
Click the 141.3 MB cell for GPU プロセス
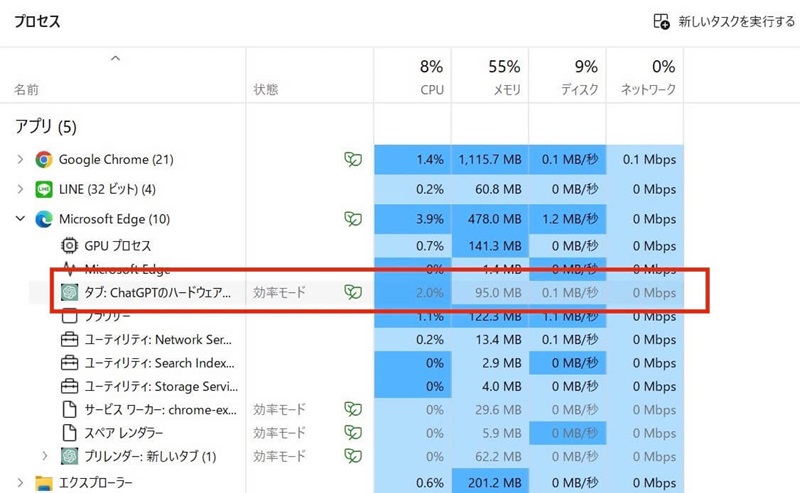490,245
